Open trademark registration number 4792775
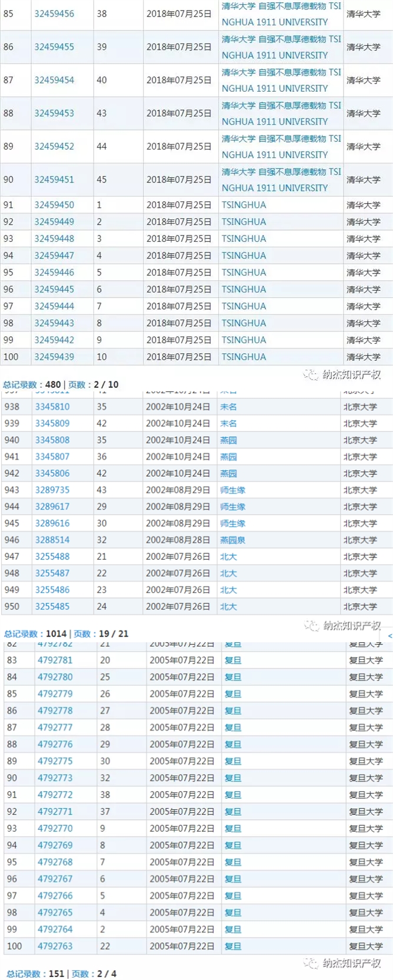Image resolution: width=393 pixels, height=980 pixels. (x=55, y=761)
